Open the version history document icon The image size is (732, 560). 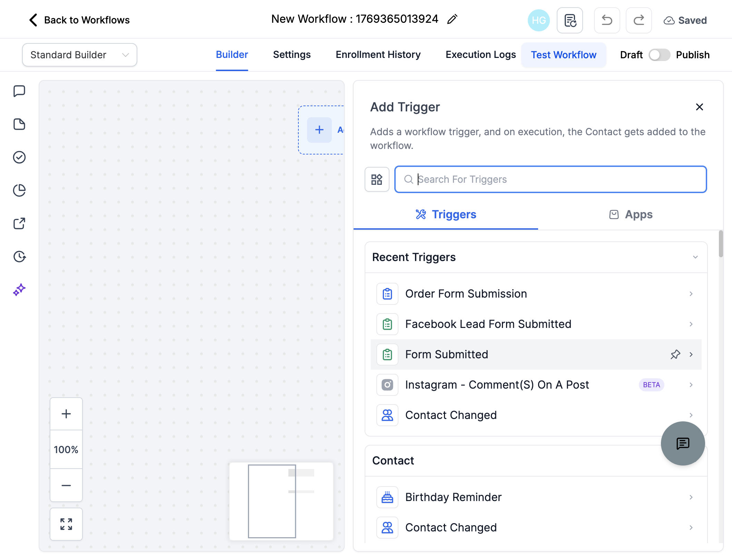pyautogui.click(x=570, y=20)
